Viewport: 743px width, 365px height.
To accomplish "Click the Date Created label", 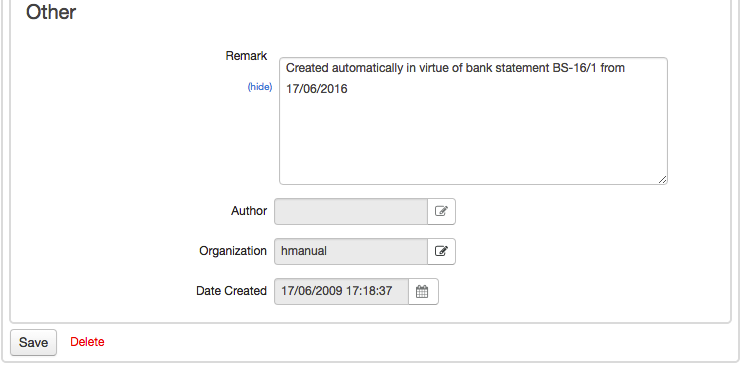I will (232, 291).
